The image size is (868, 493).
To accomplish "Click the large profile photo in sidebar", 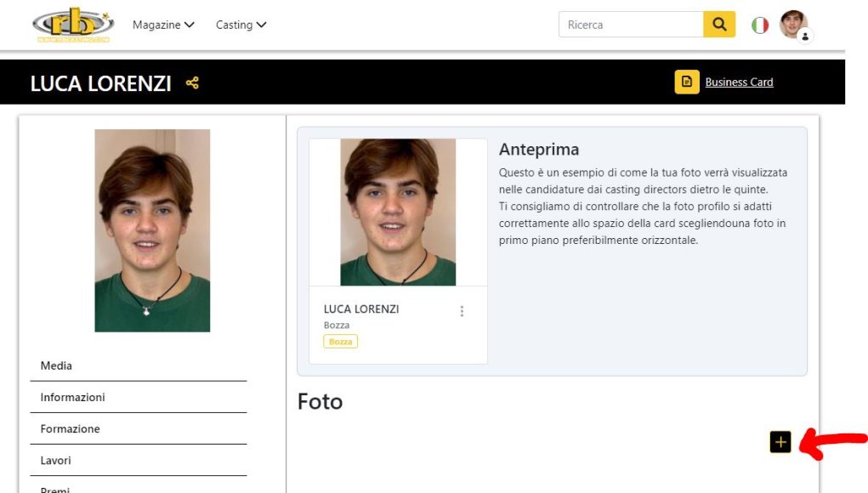I will (152, 230).
